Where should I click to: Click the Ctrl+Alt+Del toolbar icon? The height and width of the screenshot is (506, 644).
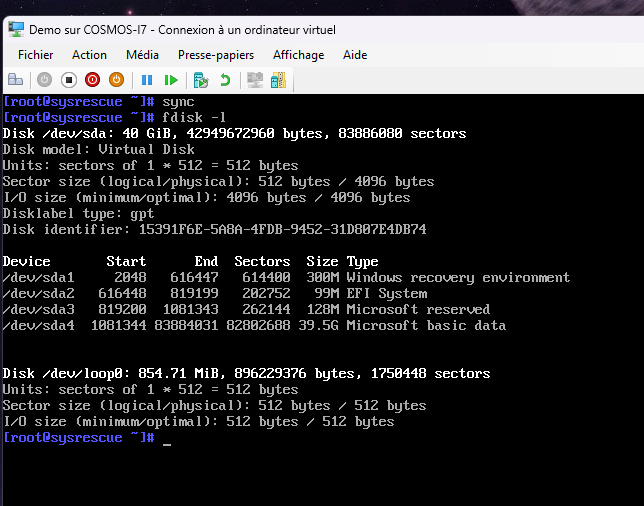(15, 80)
